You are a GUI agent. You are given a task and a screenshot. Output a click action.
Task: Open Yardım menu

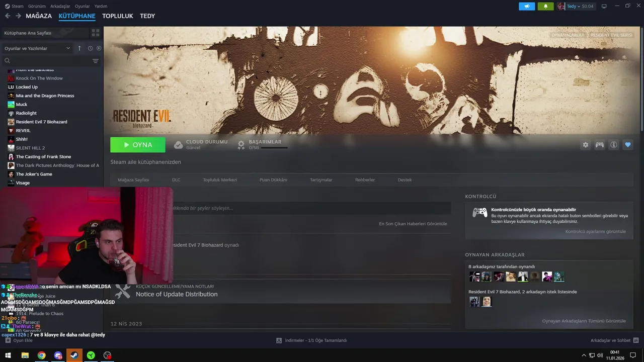[101, 6]
